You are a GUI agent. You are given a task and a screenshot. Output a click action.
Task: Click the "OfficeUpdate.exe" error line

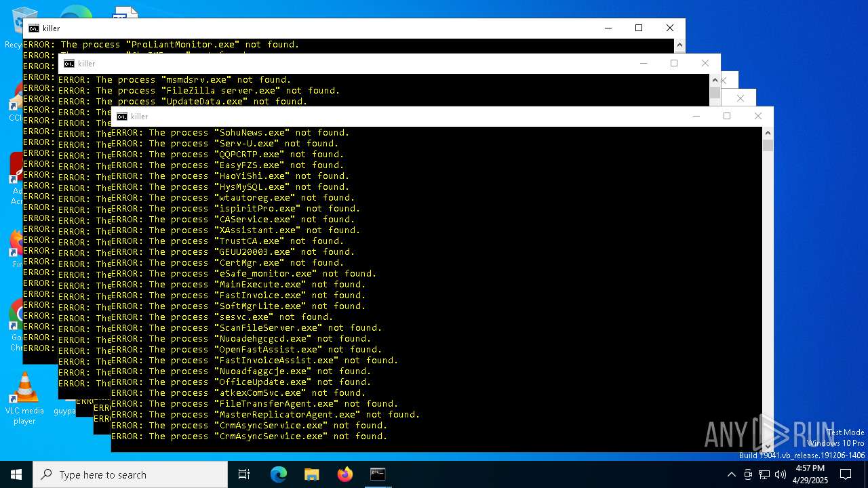click(x=241, y=382)
